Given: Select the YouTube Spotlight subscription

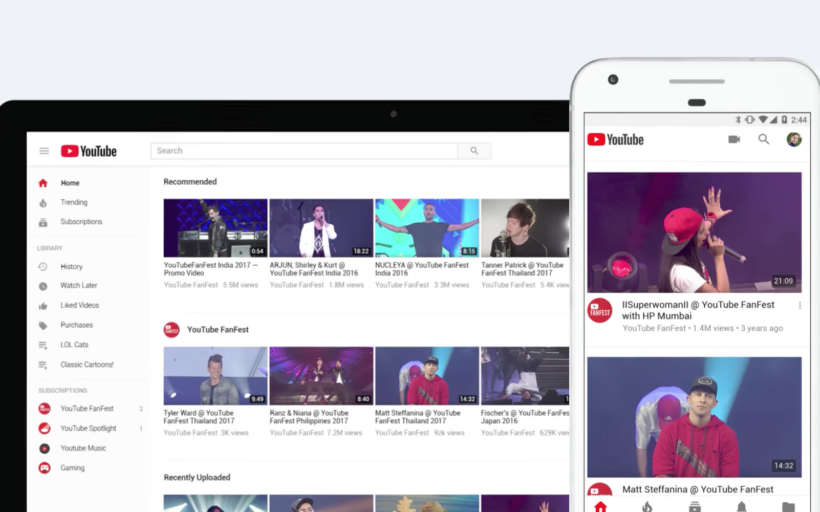Looking at the screenshot, I should 88,428.
